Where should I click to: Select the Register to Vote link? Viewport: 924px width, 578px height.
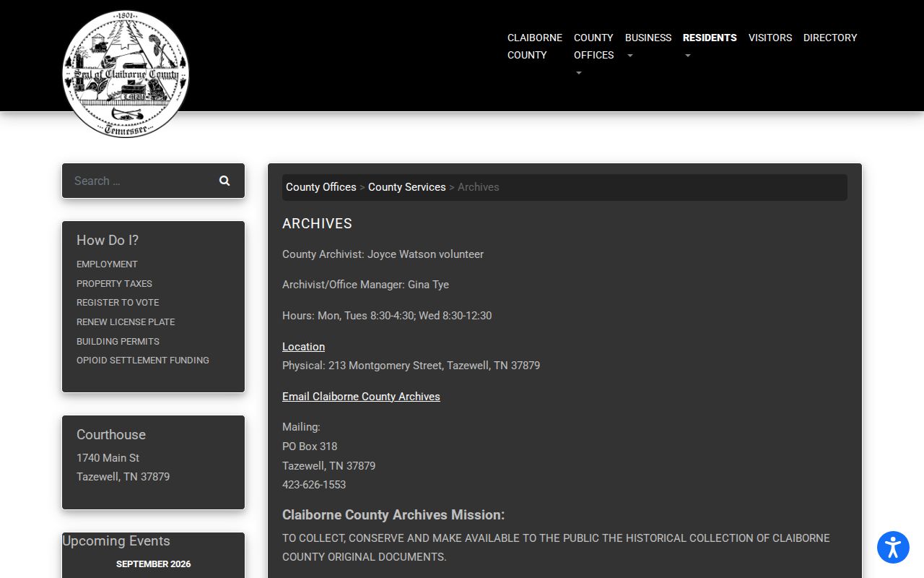coord(118,303)
